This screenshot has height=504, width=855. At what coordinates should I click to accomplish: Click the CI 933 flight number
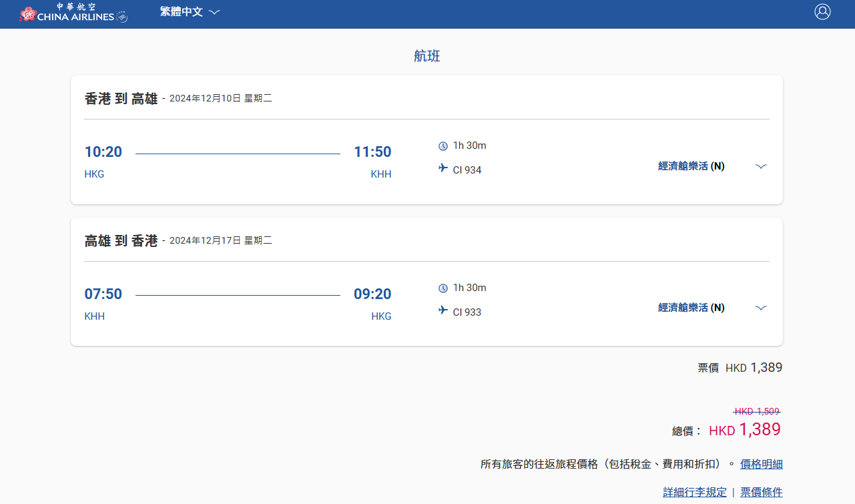point(467,312)
